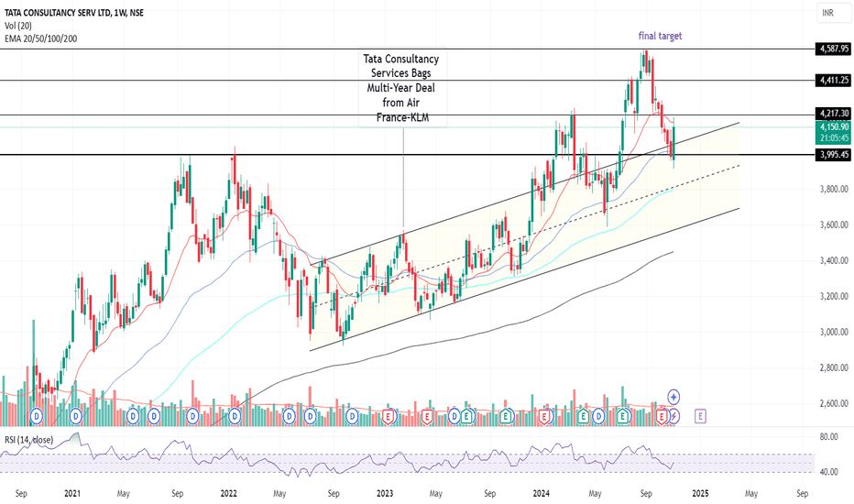
Task: Click the 3,800.00 price axis label
Action: [834, 189]
